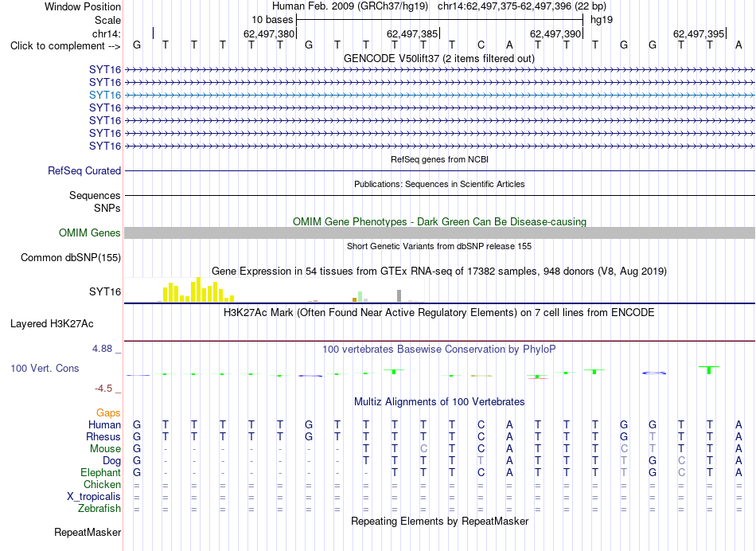Click the chr14: ruler label
This screenshot has width=756, height=551.
point(107,33)
